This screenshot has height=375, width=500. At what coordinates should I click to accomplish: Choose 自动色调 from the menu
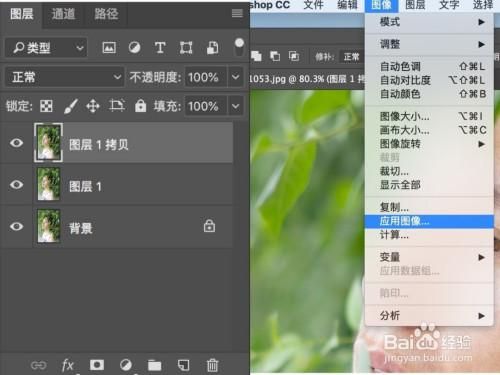click(429, 66)
